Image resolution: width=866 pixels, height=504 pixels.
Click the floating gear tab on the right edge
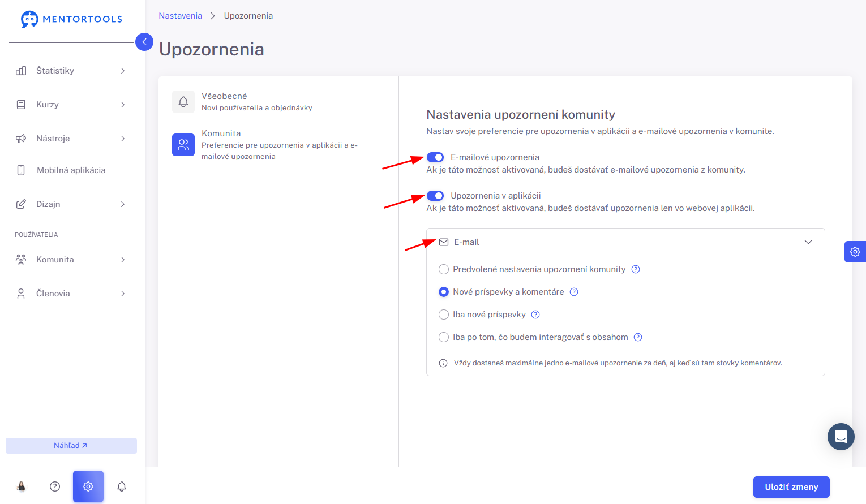click(x=855, y=252)
